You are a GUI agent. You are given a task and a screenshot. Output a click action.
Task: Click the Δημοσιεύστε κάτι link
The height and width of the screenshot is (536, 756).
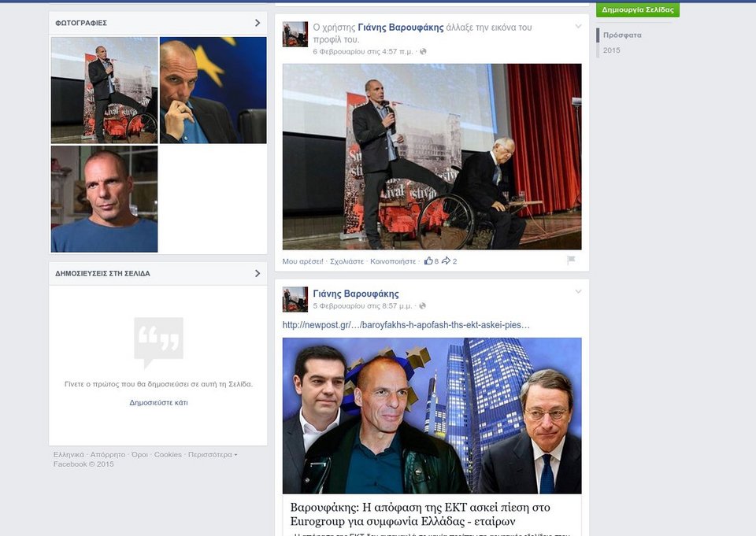click(x=157, y=402)
